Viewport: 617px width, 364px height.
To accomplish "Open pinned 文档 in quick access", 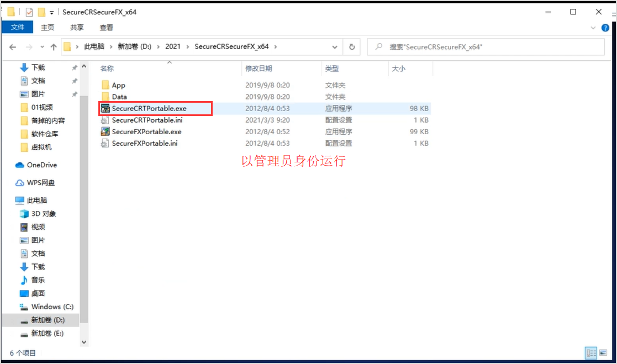I will 38,81.
